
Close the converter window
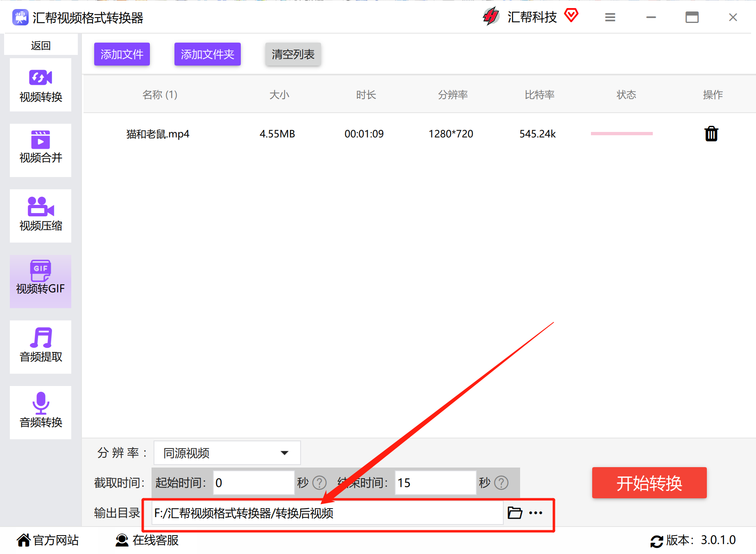click(733, 17)
